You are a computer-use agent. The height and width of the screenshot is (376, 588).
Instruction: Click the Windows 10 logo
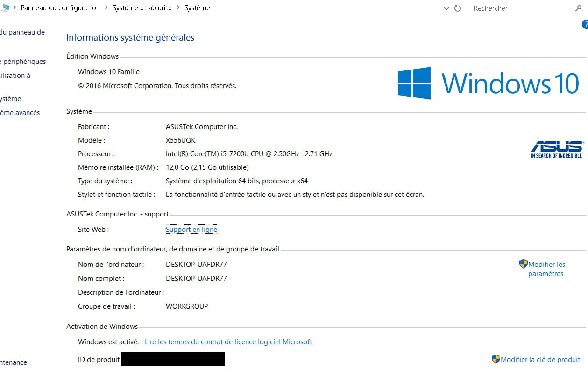tap(488, 84)
